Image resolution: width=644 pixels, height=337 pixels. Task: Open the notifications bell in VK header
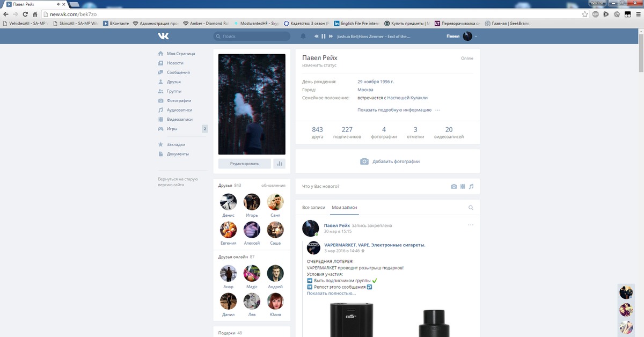pyautogui.click(x=303, y=36)
